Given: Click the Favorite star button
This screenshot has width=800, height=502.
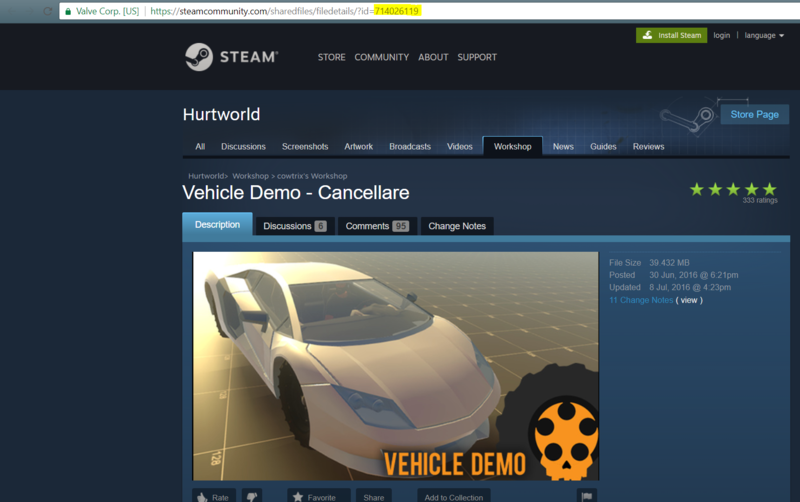Looking at the screenshot, I should (x=319, y=497).
